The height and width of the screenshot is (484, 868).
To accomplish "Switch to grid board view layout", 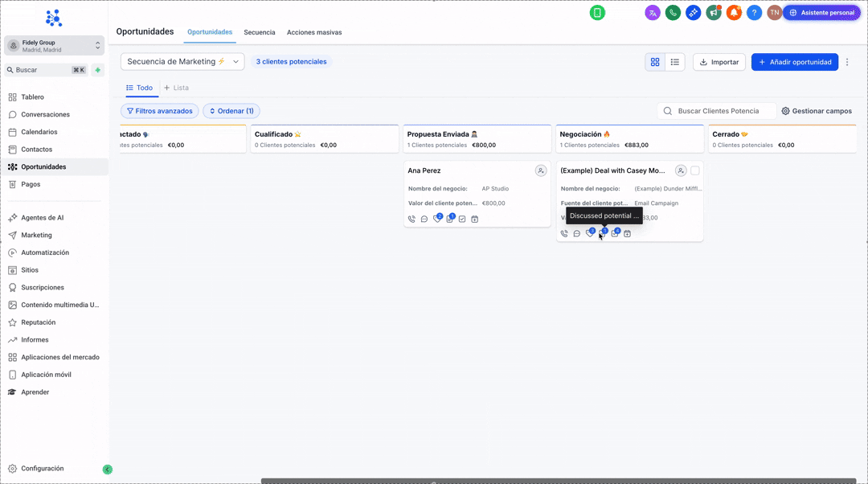I will point(655,62).
